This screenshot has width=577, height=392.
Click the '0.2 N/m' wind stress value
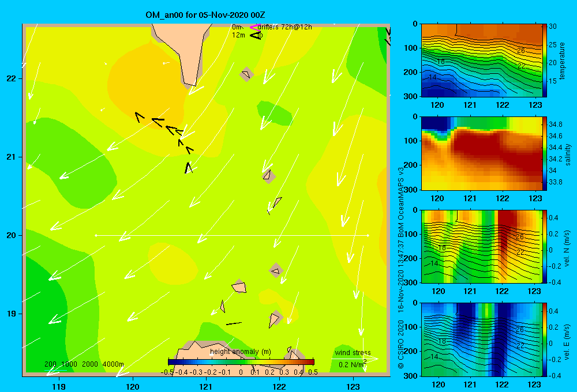coord(352,364)
